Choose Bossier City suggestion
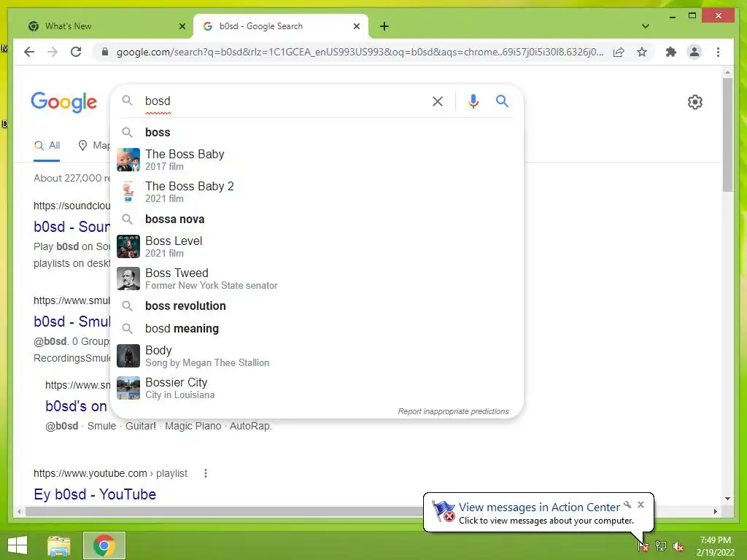 coord(317,388)
